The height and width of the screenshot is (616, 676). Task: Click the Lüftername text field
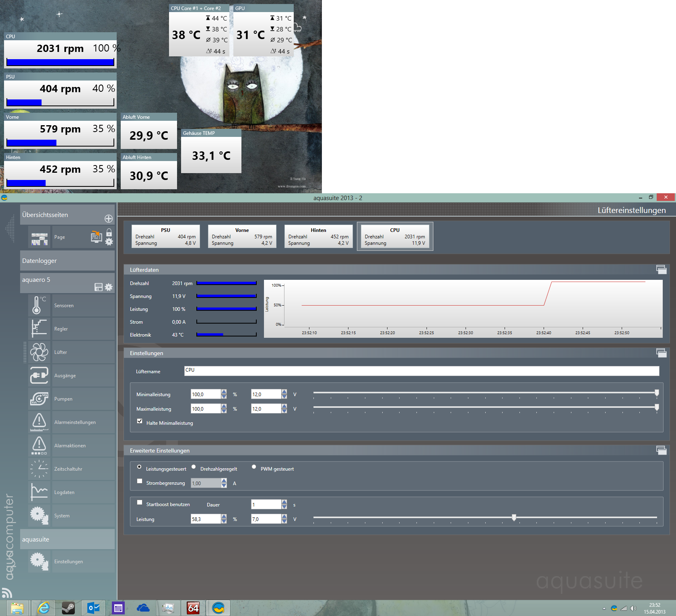click(421, 371)
